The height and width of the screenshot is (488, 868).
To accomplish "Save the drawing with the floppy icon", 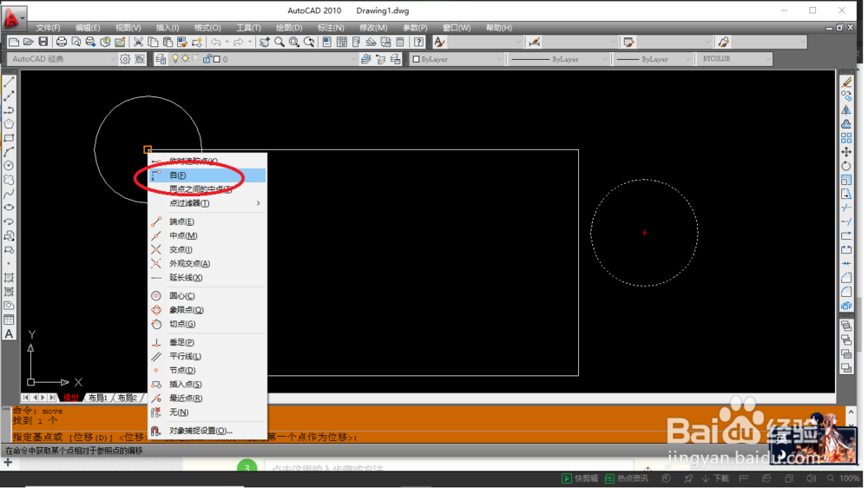I will click(43, 42).
